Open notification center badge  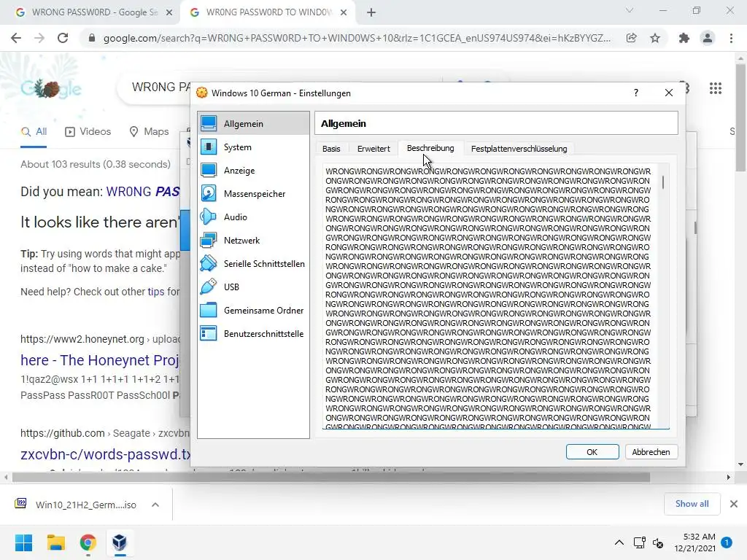pyautogui.click(x=727, y=542)
